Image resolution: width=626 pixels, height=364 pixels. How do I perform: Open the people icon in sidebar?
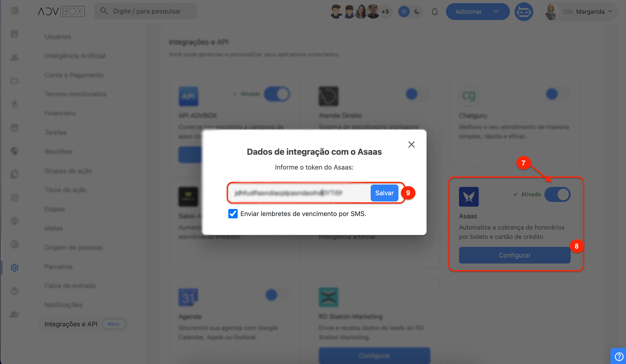click(x=15, y=57)
